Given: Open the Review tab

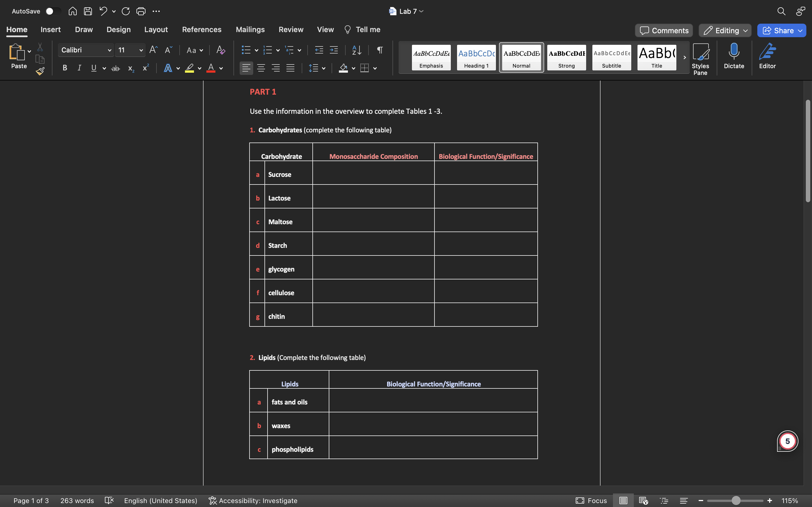Looking at the screenshot, I should 291,30.
